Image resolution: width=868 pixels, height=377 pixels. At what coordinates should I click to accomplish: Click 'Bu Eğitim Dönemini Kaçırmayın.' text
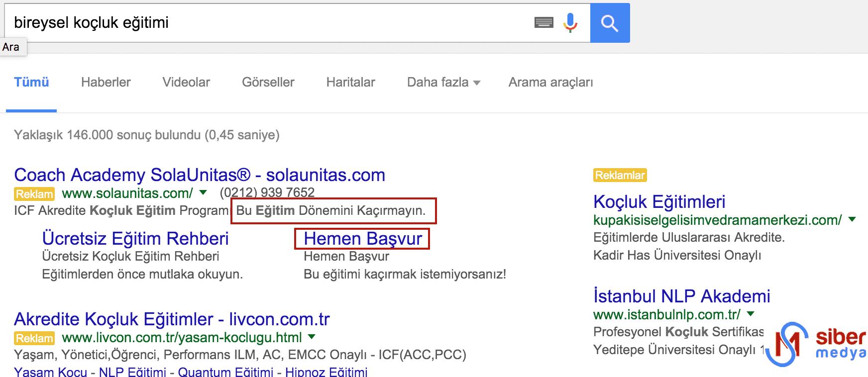pyautogui.click(x=331, y=210)
